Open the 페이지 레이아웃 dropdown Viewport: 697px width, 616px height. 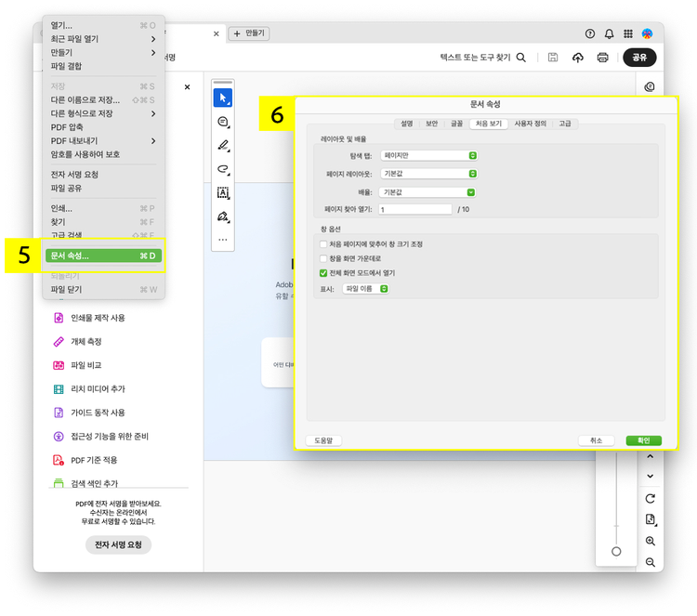429,174
